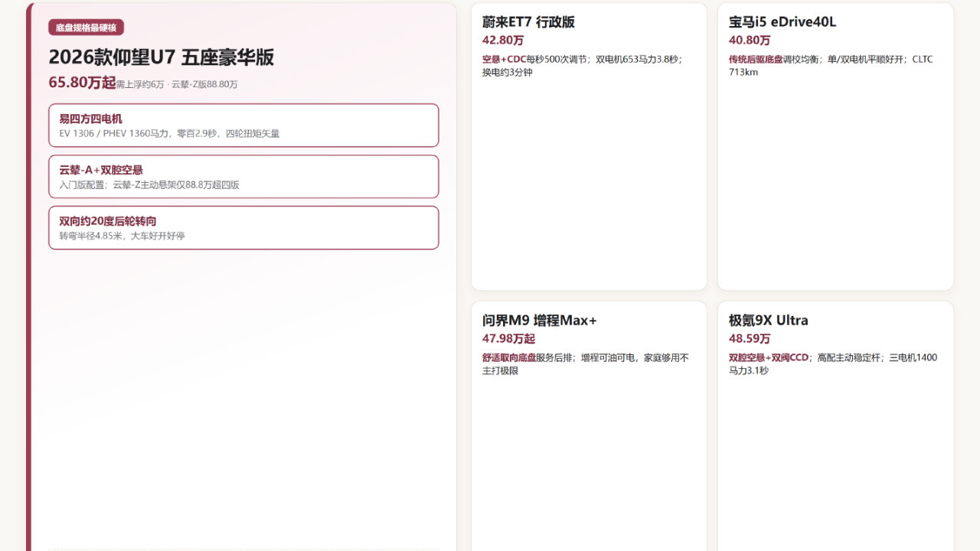This screenshot has width=980, height=551.
Task: Click the 空悬+CDC highlighted text
Action: coord(504,59)
